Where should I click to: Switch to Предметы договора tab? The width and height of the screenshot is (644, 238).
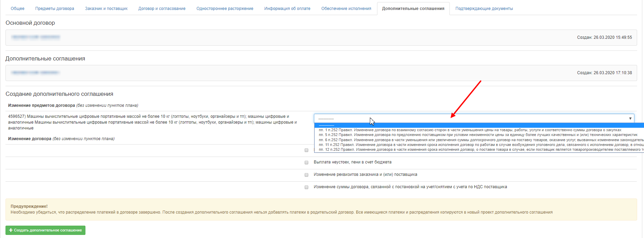click(55, 9)
